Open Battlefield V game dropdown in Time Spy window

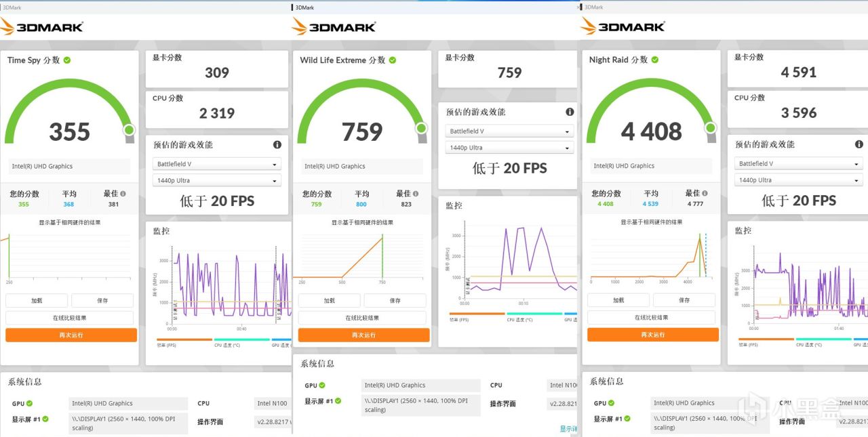pyautogui.click(x=217, y=164)
